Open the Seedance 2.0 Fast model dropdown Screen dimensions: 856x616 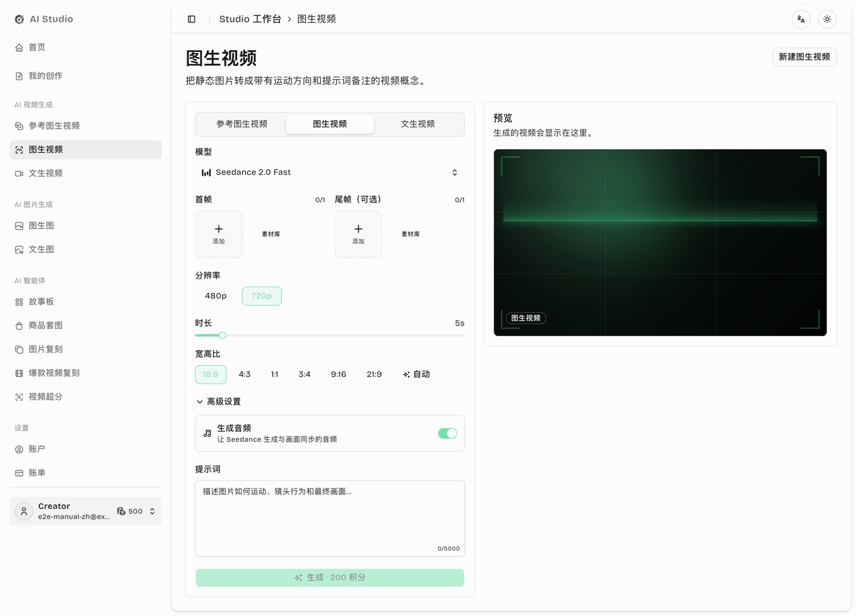(x=330, y=172)
